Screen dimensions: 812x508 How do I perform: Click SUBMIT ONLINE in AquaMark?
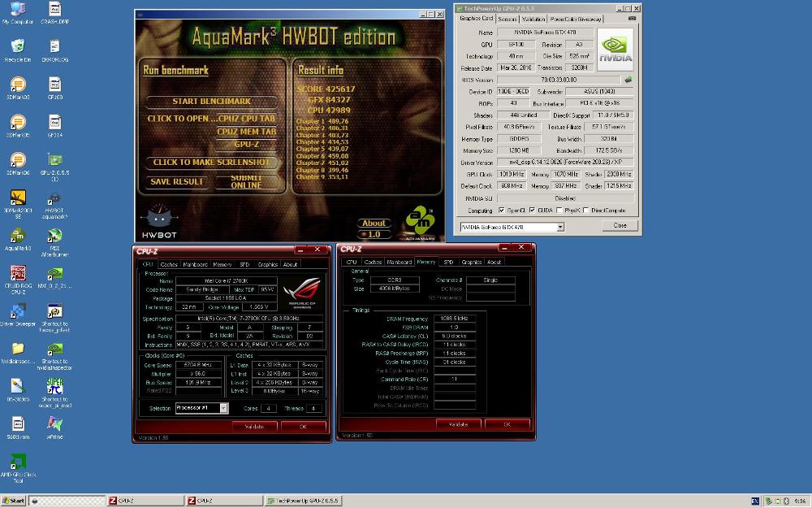[247, 181]
